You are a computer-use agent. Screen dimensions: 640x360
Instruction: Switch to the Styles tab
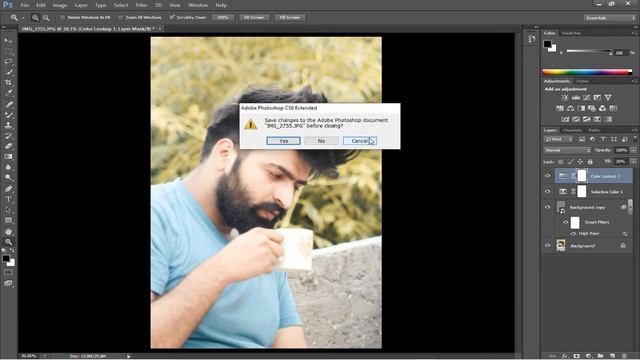(582, 81)
